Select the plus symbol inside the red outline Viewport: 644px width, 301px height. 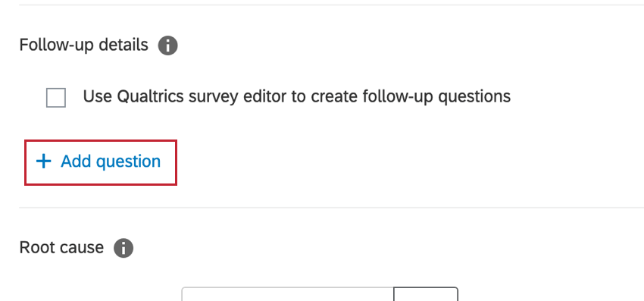point(43,161)
